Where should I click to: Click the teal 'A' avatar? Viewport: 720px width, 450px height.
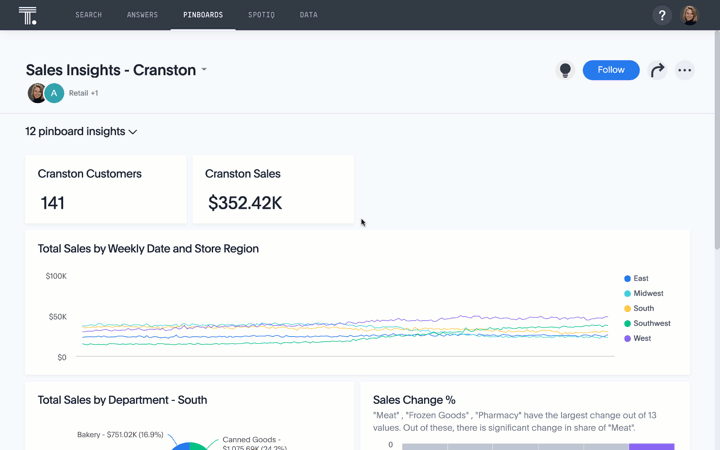(x=54, y=93)
